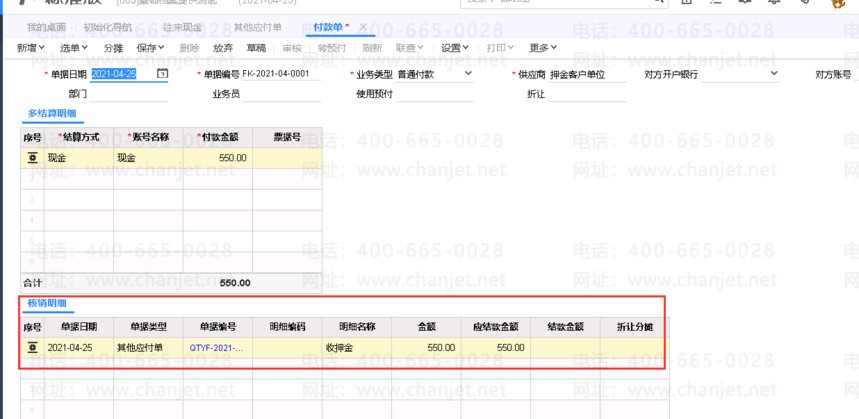
Task: Click the 单据类型 column header
Action: click(x=148, y=327)
